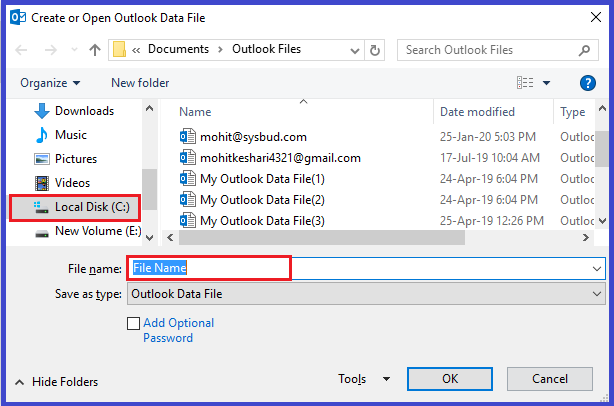Open the Save as type combo box
The height and width of the screenshot is (406, 614).
[366, 294]
